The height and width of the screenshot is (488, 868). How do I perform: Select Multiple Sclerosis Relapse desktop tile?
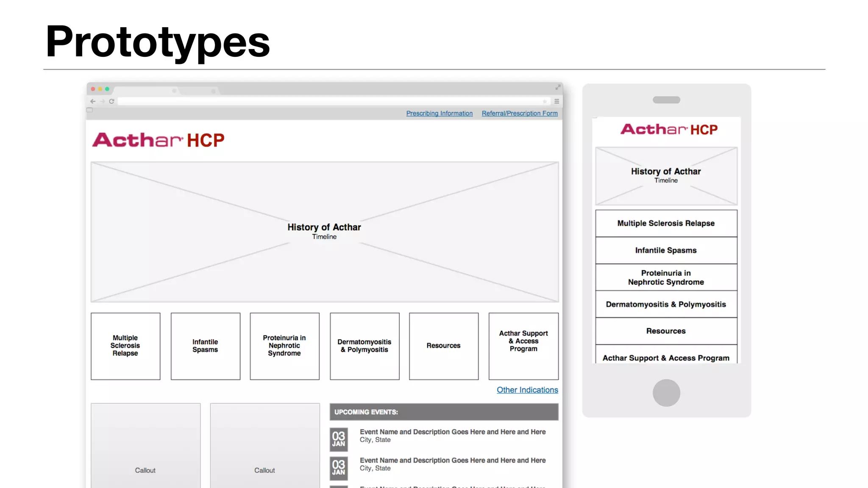125,346
